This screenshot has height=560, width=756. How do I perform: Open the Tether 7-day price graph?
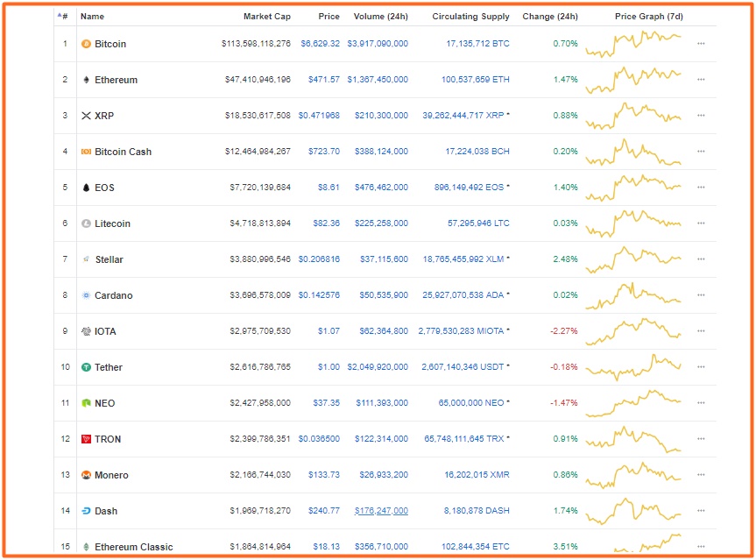[x=633, y=367]
